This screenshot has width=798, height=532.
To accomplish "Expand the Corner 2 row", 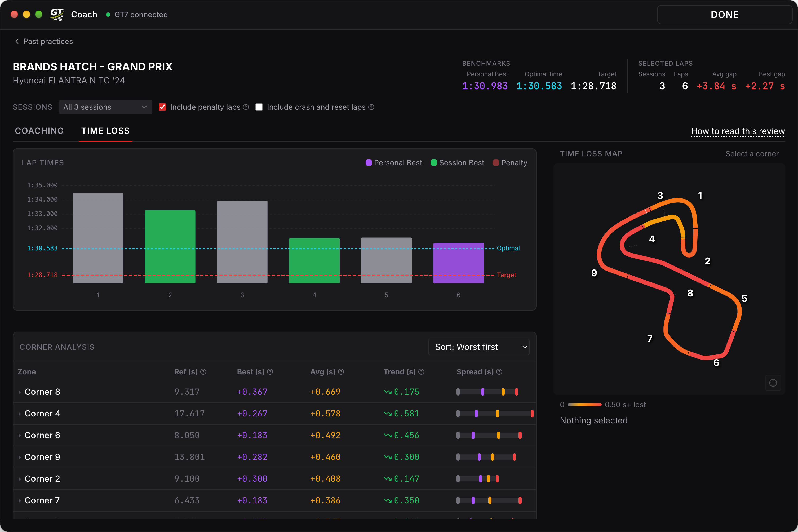I will click(x=20, y=479).
